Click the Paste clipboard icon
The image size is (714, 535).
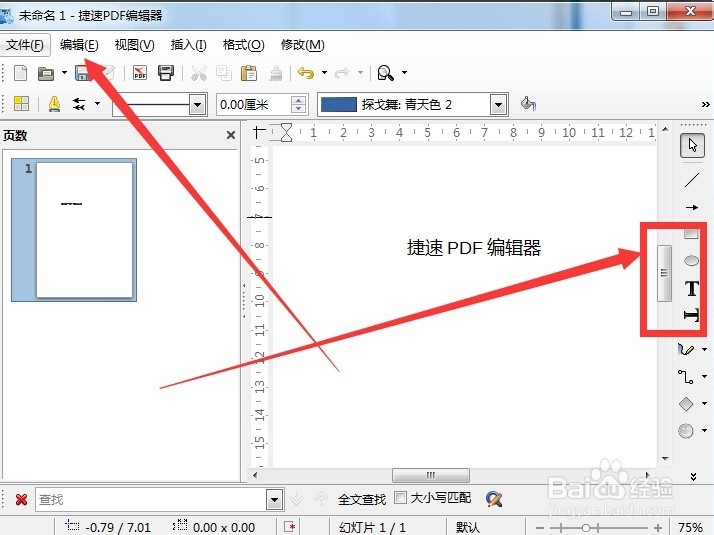tap(249, 73)
